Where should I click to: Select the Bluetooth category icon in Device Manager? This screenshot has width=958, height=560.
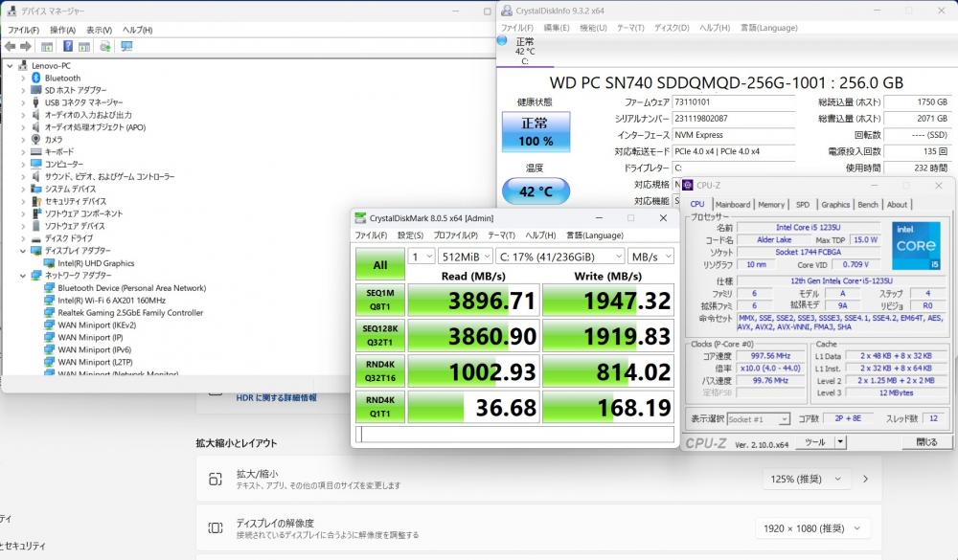point(36,78)
